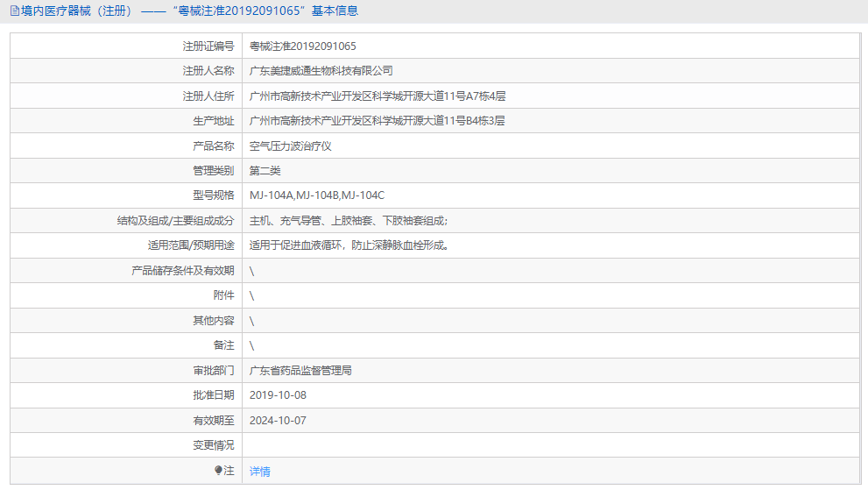Click the 注册人住所 label
This screenshot has height=490, width=868.
click(x=208, y=96)
